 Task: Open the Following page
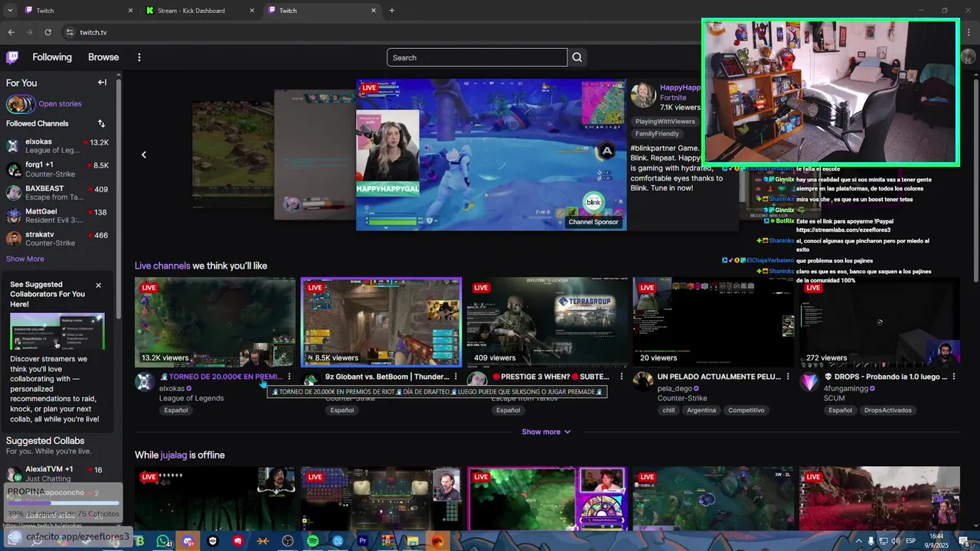coord(52,57)
